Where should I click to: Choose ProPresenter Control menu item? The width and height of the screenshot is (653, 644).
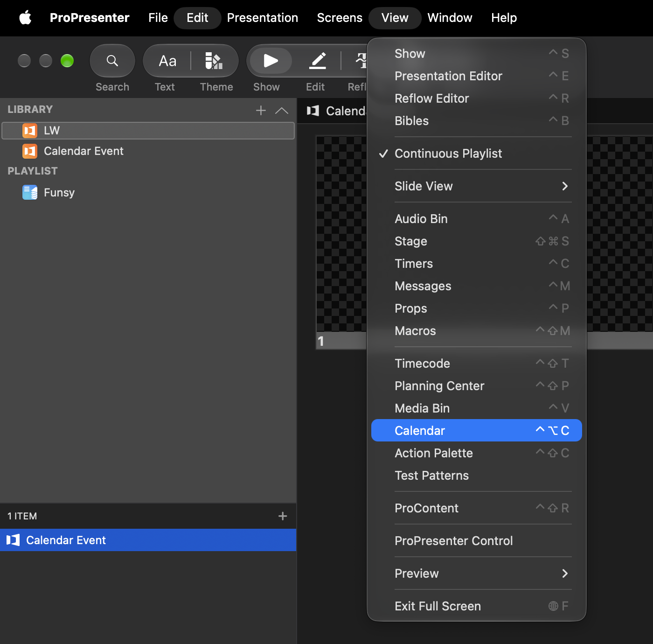477,541
